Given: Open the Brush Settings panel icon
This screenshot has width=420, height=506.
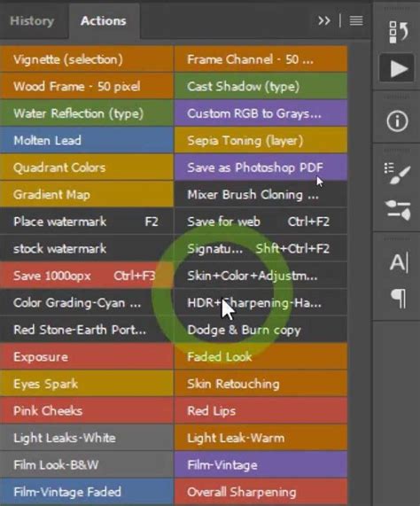Looking at the screenshot, I should (398, 210).
